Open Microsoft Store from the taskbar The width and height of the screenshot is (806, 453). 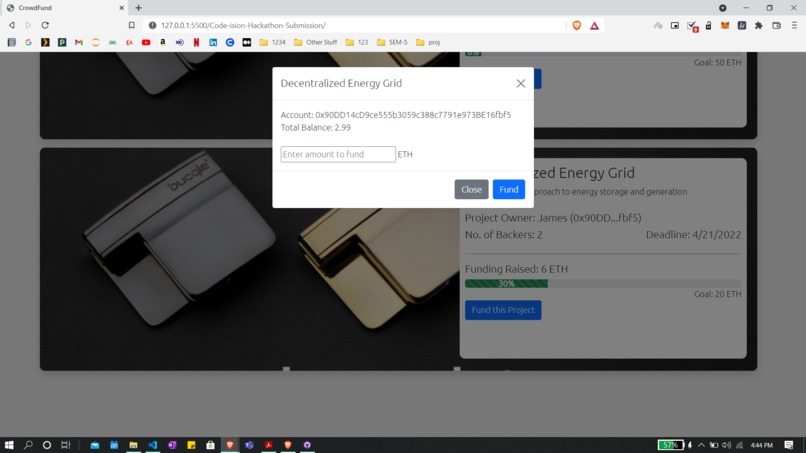210,445
